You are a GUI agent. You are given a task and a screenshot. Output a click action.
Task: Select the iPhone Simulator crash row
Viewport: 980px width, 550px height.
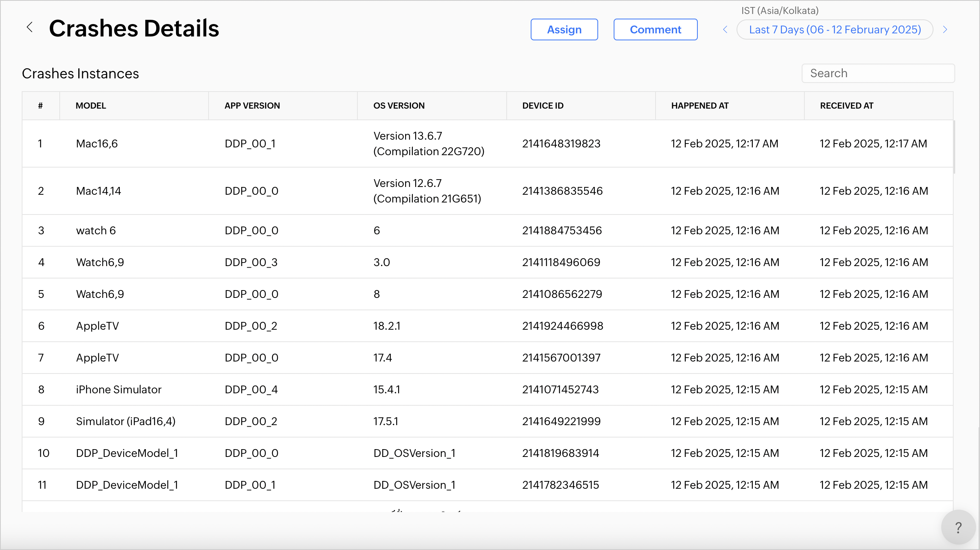[x=119, y=389]
